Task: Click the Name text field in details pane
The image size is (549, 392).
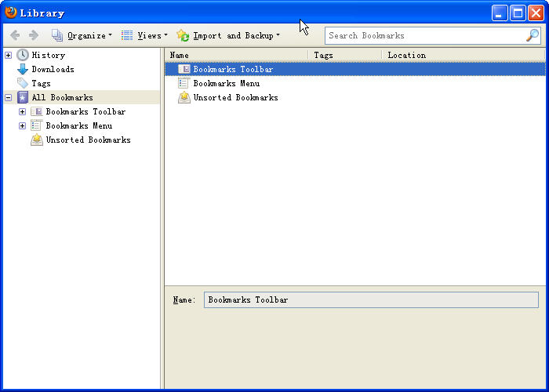Action: click(x=370, y=299)
